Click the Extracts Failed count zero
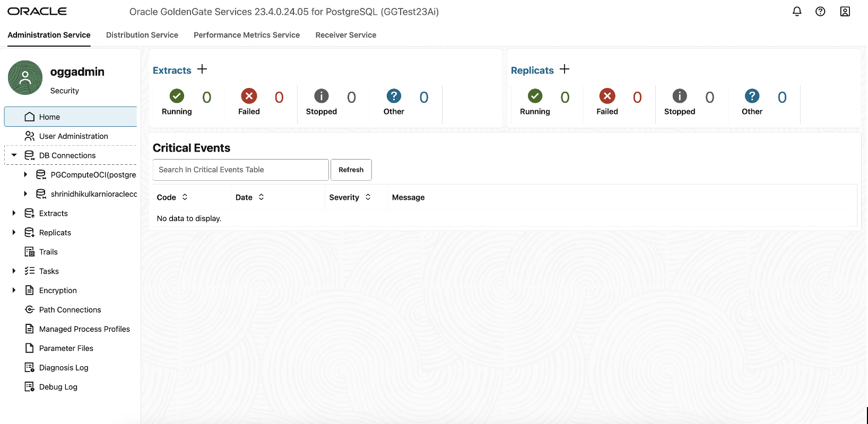The image size is (868, 424). tap(279, 97)
